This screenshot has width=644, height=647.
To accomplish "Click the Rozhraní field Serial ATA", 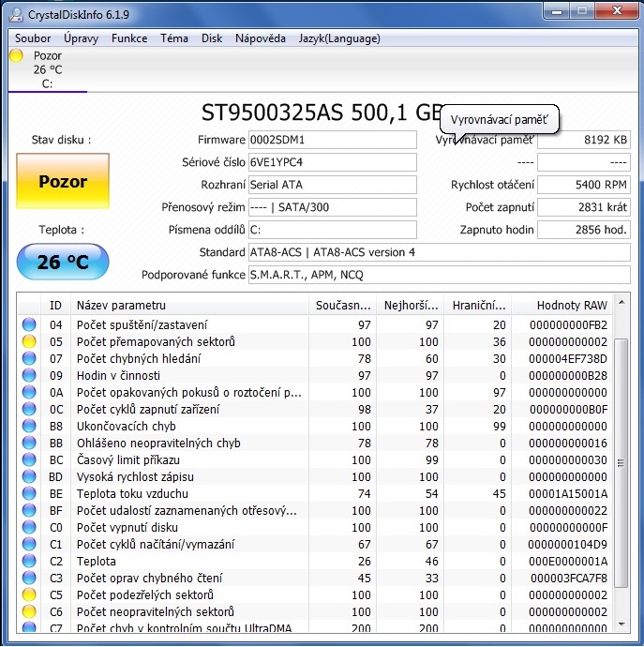I will [x=332, y=185].
